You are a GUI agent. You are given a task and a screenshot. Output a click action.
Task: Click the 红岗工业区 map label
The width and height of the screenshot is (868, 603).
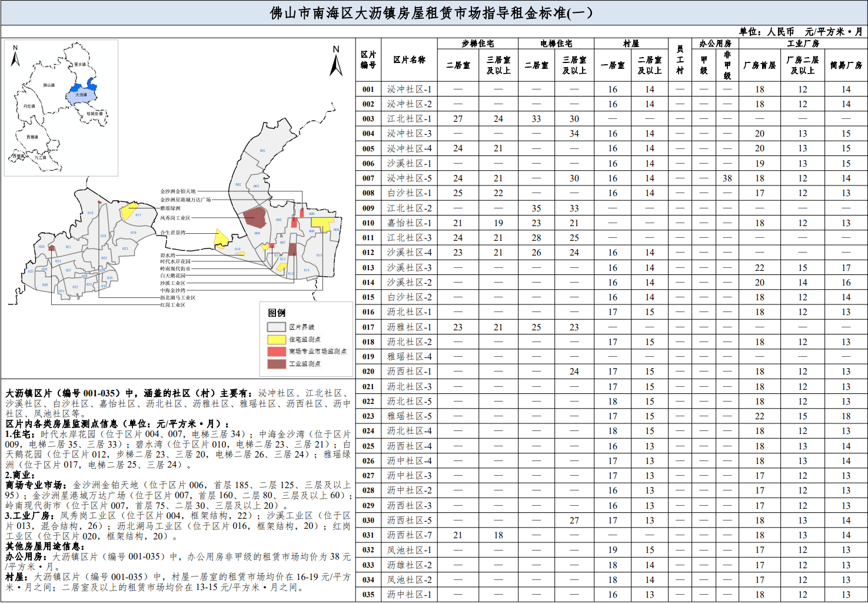point(172,305)
